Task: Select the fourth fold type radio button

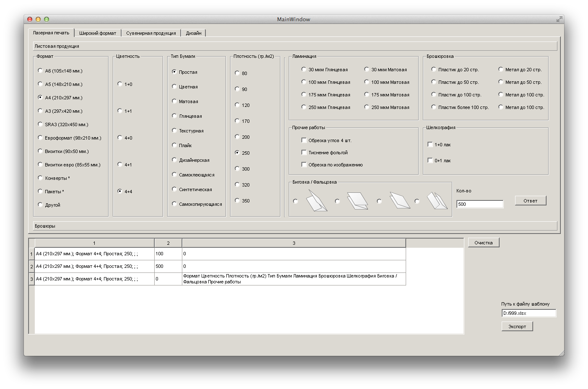Action: point(417,201)
